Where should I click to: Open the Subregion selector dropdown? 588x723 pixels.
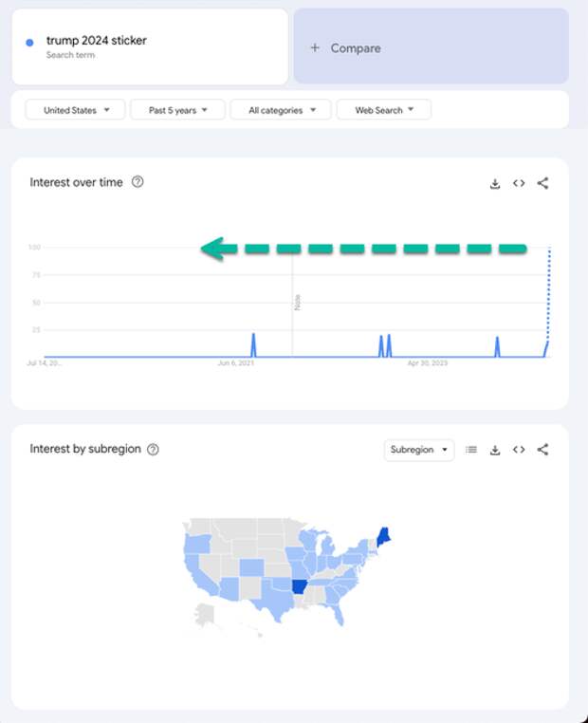(x=419, y=450)
